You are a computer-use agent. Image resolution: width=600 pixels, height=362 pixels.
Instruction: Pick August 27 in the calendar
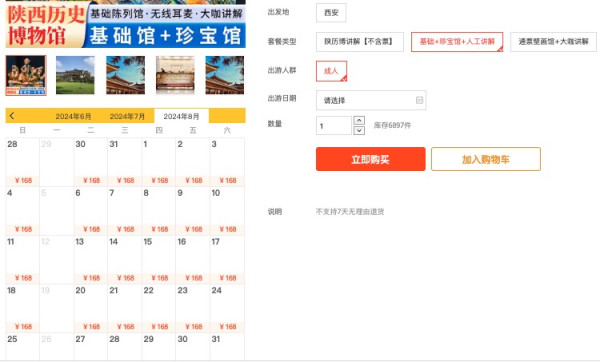(91, 347)
